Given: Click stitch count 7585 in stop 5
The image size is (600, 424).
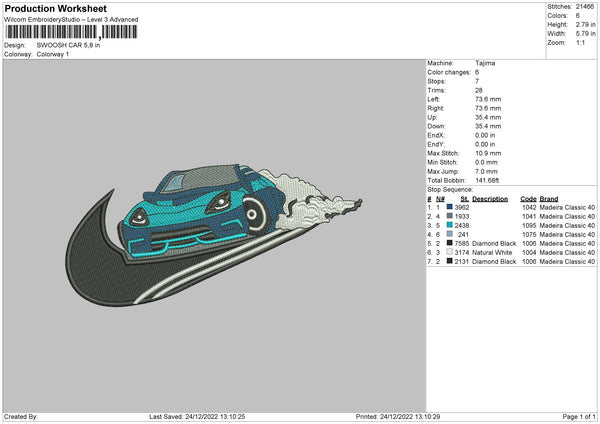Looking at the screenshot, I should point(462,243).
